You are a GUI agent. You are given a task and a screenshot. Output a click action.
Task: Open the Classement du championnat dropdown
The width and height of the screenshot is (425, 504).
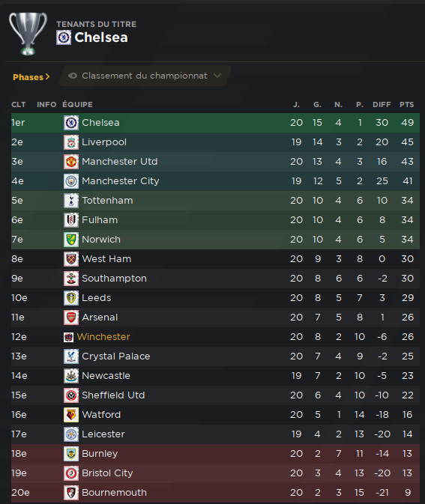coord(145,76)
